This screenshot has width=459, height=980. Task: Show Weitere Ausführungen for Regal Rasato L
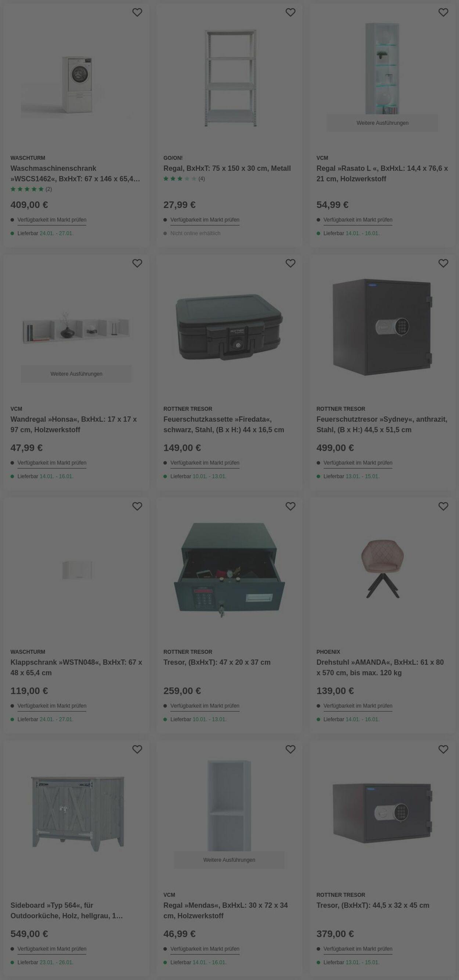click(383, 123)
